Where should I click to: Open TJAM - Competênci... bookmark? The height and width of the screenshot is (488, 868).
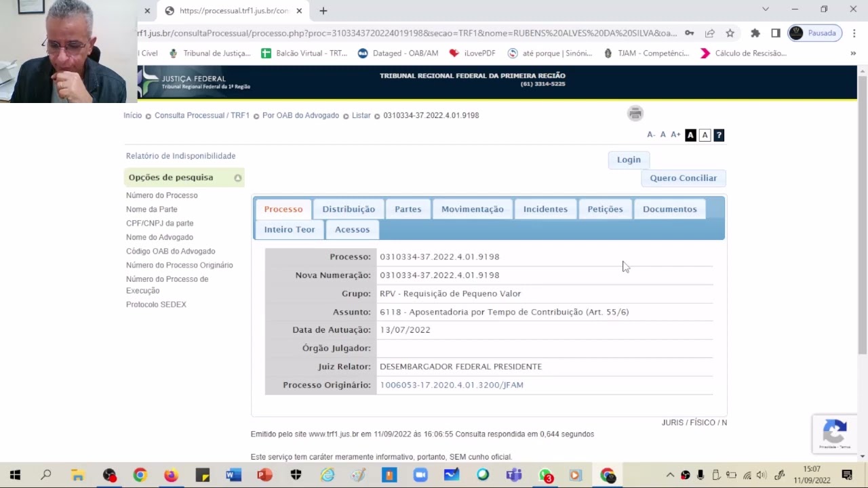tap(646, 54)
